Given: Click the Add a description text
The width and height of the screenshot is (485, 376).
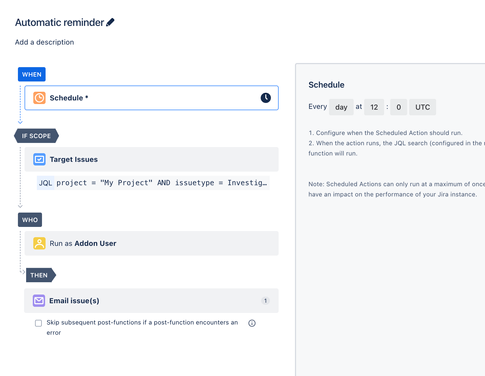Looking at the screenshot, I should click(45, 42).
